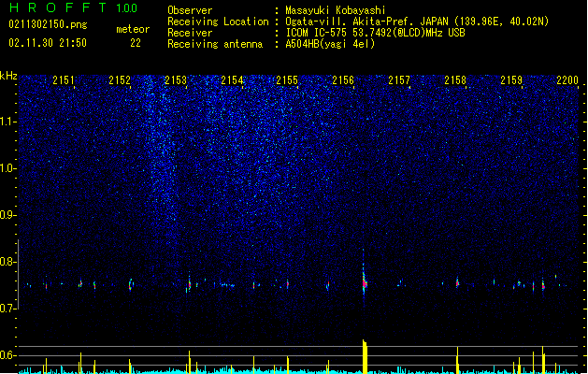This screenshot has height=374, width=588.
Task: Click antenna value A504HB(yagi 4el)
Action: [330, 44]
